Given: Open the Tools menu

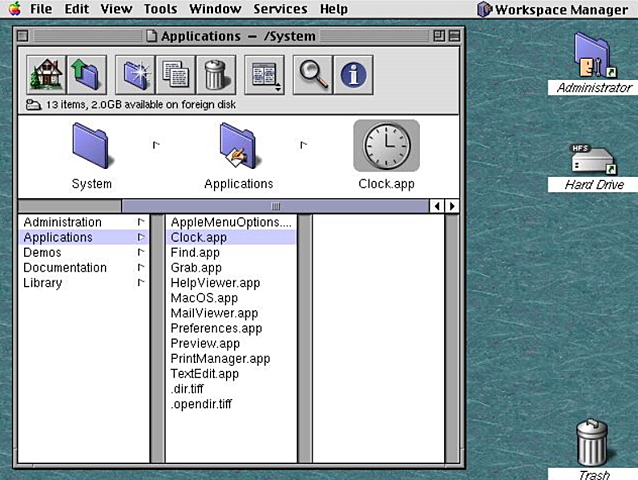Looking at the screenshot, I should click(x=160, y=9).
